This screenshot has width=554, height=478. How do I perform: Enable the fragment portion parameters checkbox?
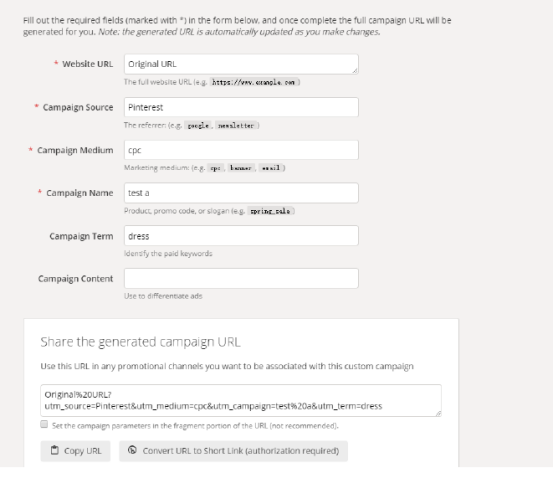point(44,424)
